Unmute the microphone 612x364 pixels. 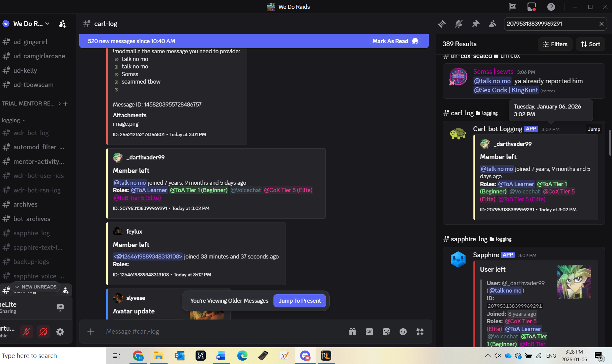26,332
